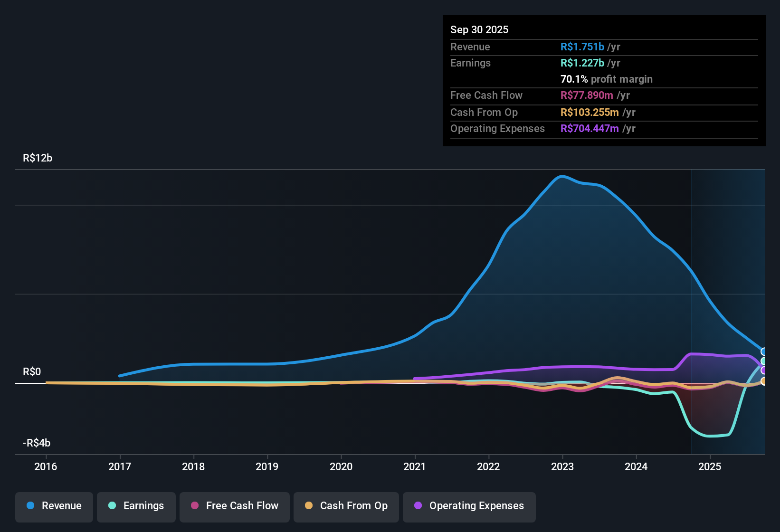Viewport: 780px width, 532px height.
Task: Click the orange Cash From Op legend dot
Action: click(309, 506)
